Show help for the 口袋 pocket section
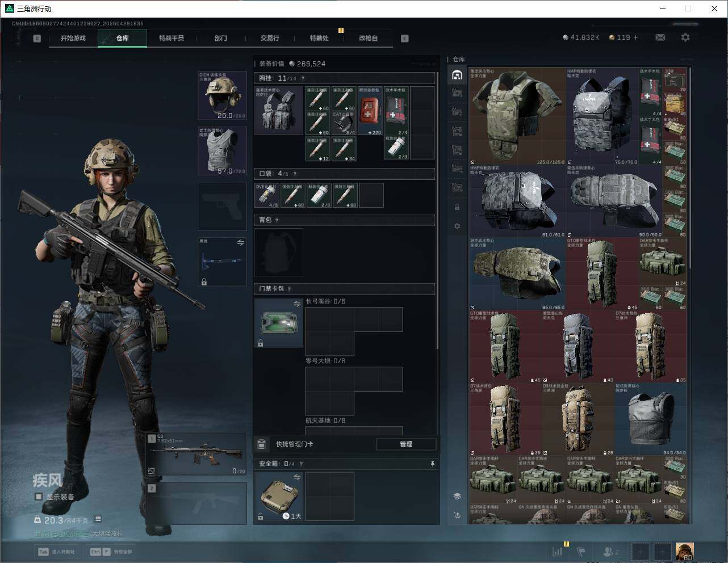Viewport: 728px width, 563px height. point(295,174)
